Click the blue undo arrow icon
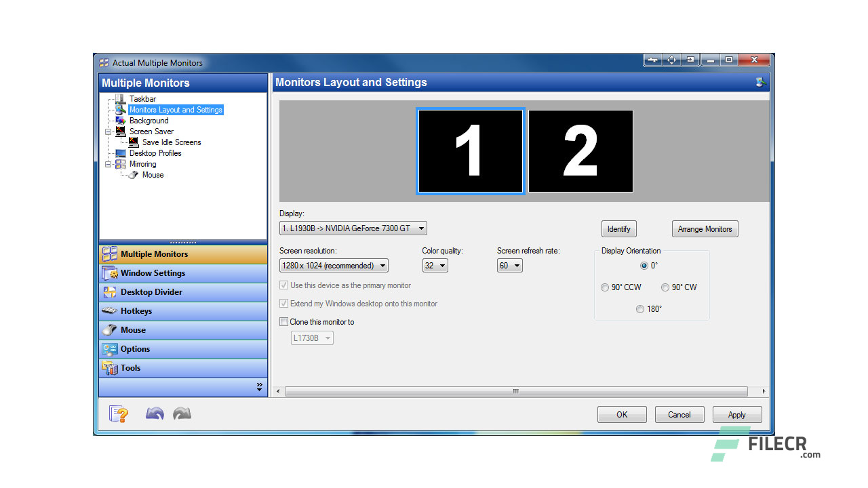Screen dimensions: 868x488 155,413
